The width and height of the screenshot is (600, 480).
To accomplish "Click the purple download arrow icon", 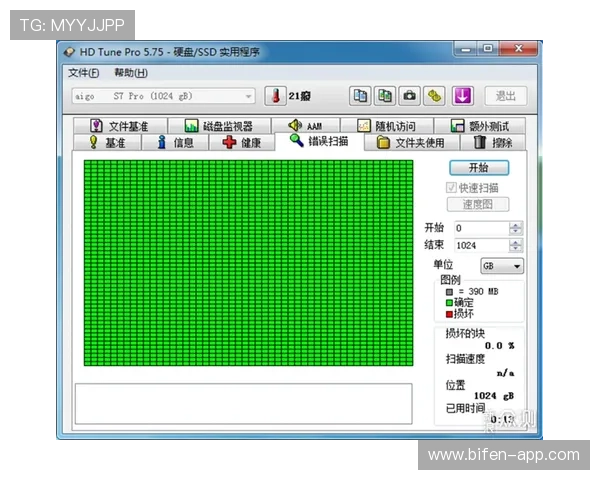I will [x=462, y=96].
